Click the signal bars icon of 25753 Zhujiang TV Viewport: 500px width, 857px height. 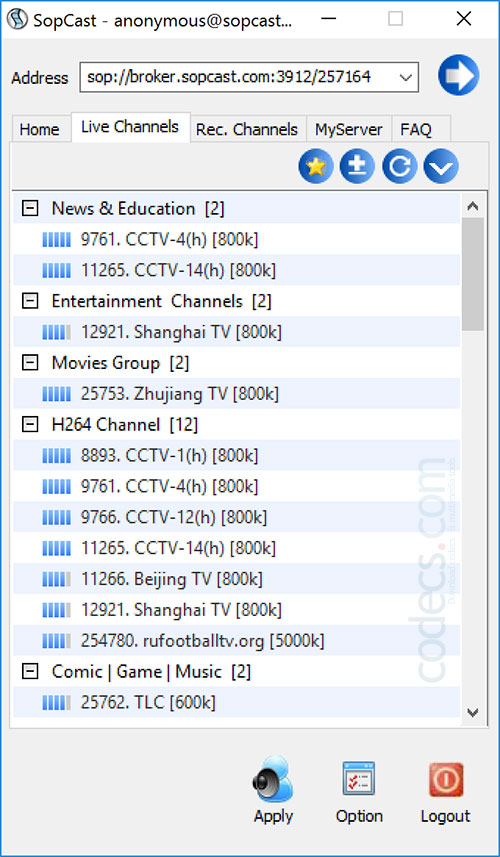pyautogui.click(x=56, y=394)
